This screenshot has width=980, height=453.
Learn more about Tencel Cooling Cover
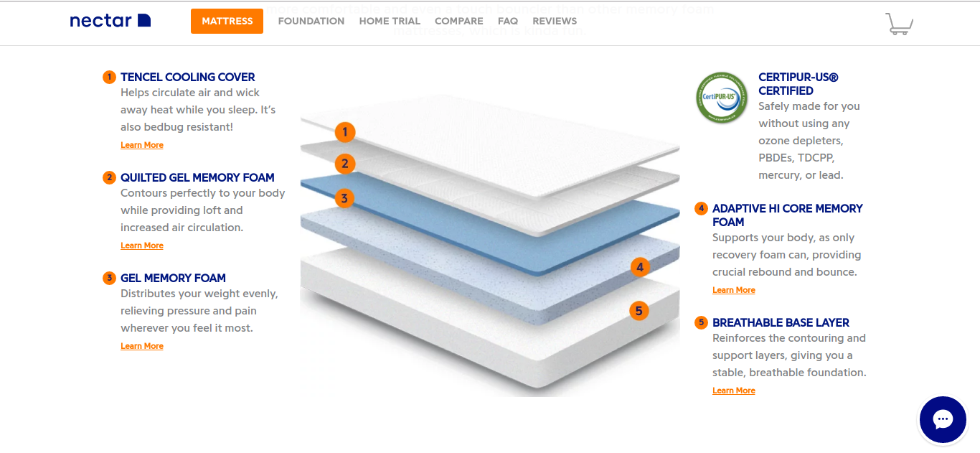[142, 145]
